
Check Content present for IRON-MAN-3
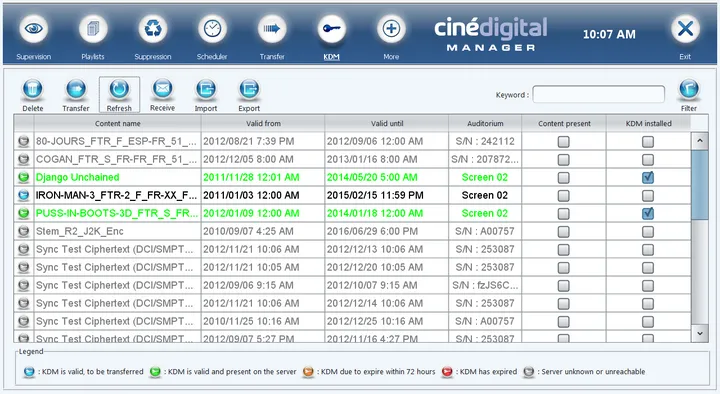(x=563, y=196)
